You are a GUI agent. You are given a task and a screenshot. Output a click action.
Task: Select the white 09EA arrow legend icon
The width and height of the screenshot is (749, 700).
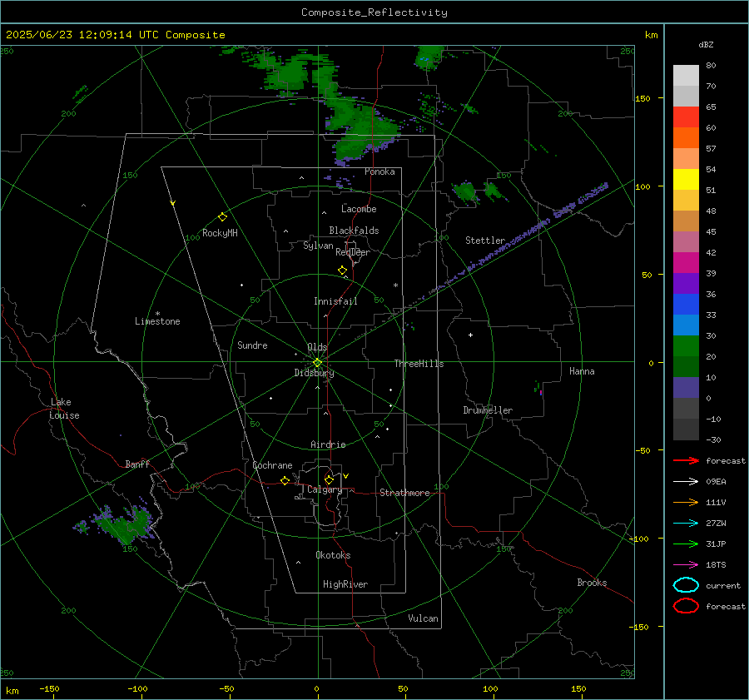[x=686, y=481]
